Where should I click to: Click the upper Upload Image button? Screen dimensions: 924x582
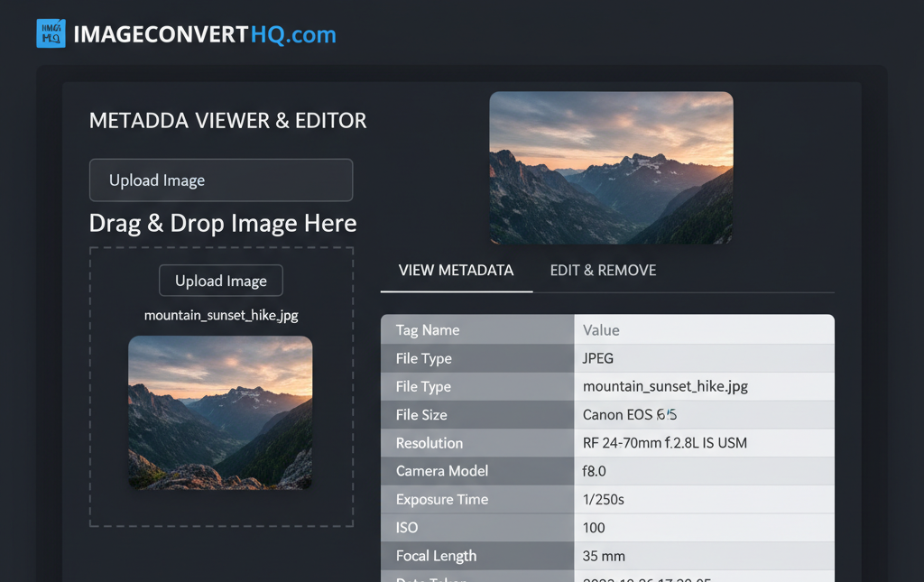pyautogui.click(x=220, y=180)
